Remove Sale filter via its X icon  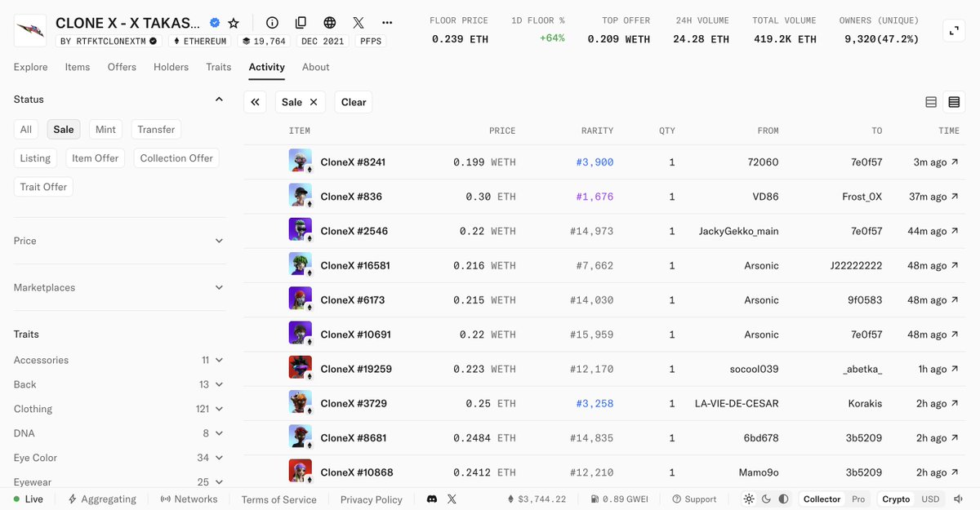click(314, 102)
